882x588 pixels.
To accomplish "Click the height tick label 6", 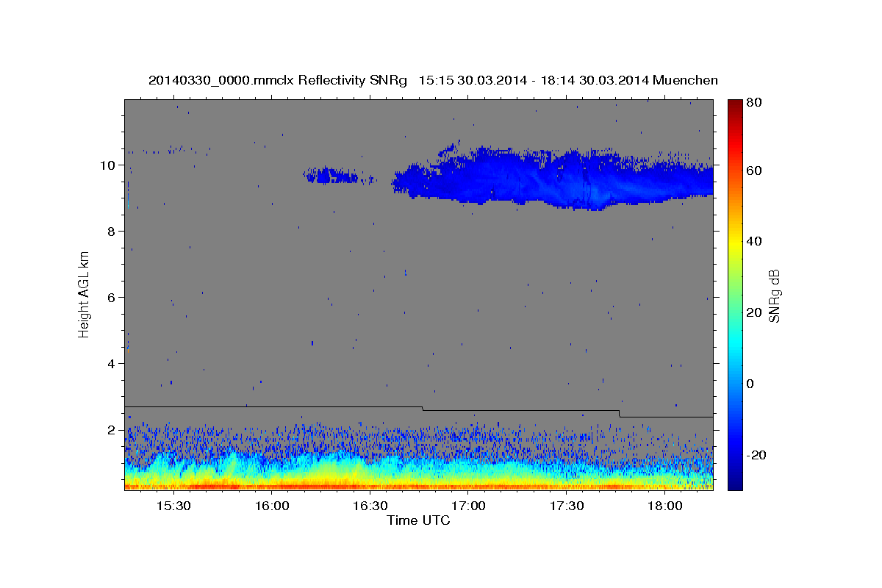I will click(112, 297).
